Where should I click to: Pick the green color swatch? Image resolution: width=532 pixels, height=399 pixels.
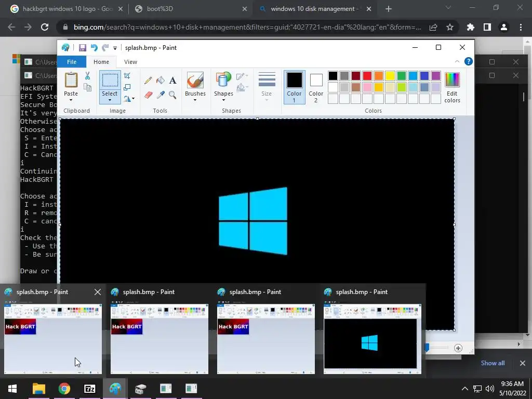point(402,76)
